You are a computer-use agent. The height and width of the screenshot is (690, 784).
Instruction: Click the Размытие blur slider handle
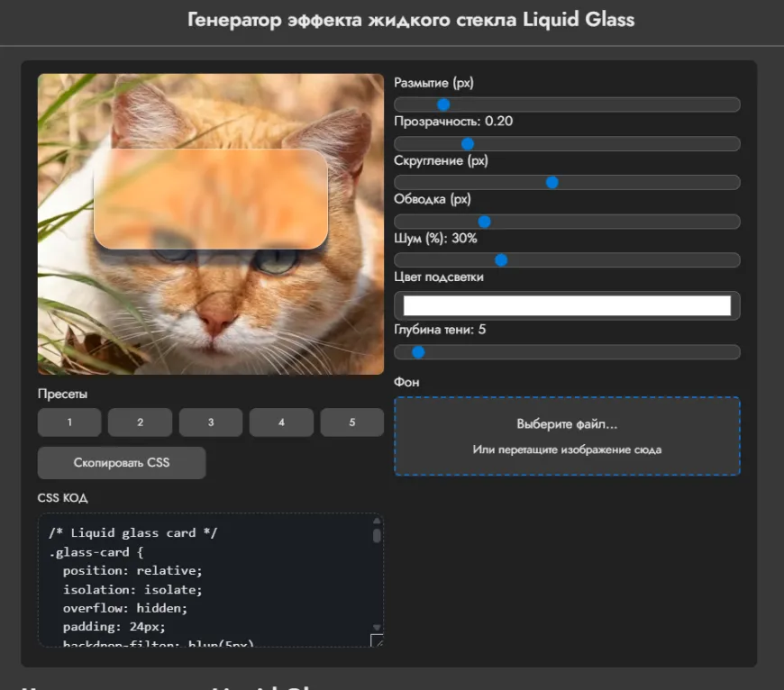[443, 104]
